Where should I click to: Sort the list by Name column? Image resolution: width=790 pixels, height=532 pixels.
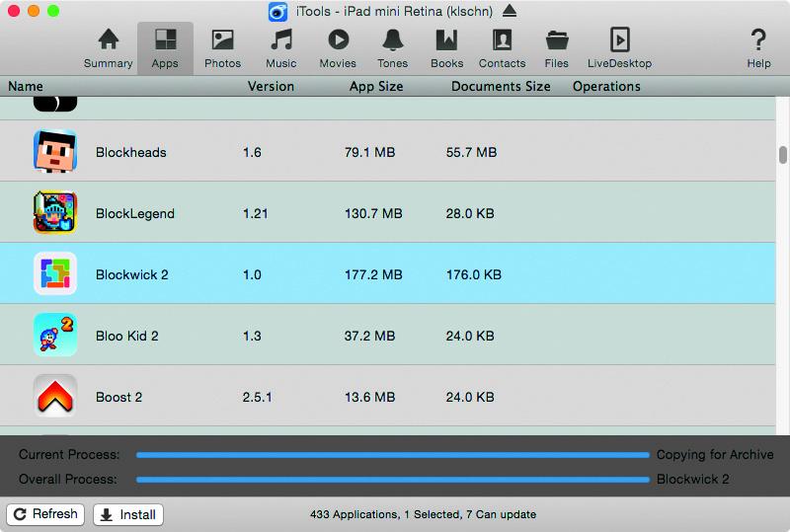click(x=26, y=86)
